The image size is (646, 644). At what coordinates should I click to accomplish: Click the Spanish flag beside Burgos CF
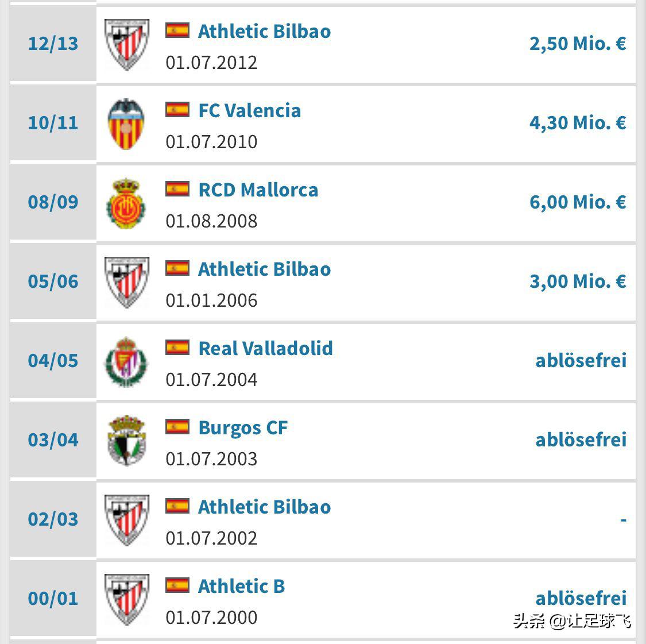pyautogui.click(x=177, y=426)
